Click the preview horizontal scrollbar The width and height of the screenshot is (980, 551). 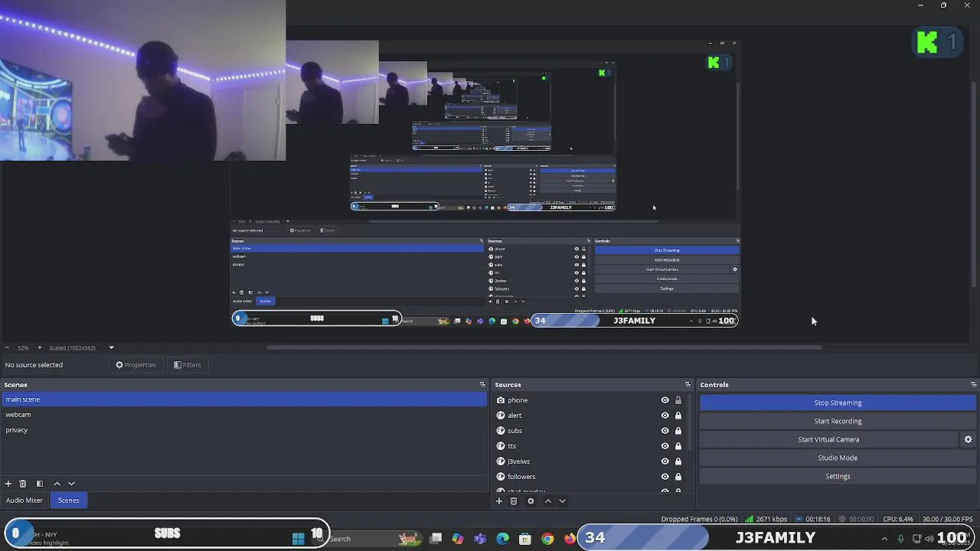(x=544, y=347)
